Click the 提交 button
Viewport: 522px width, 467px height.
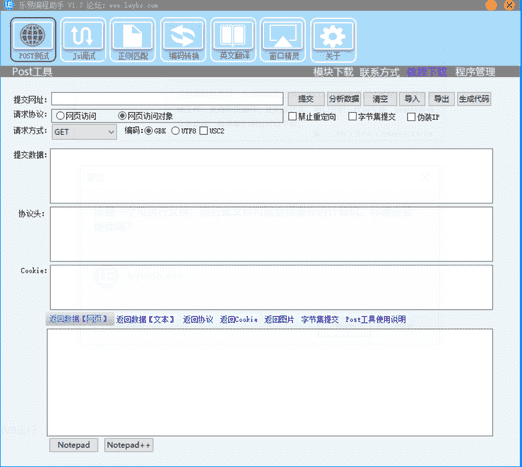[306, 99]
